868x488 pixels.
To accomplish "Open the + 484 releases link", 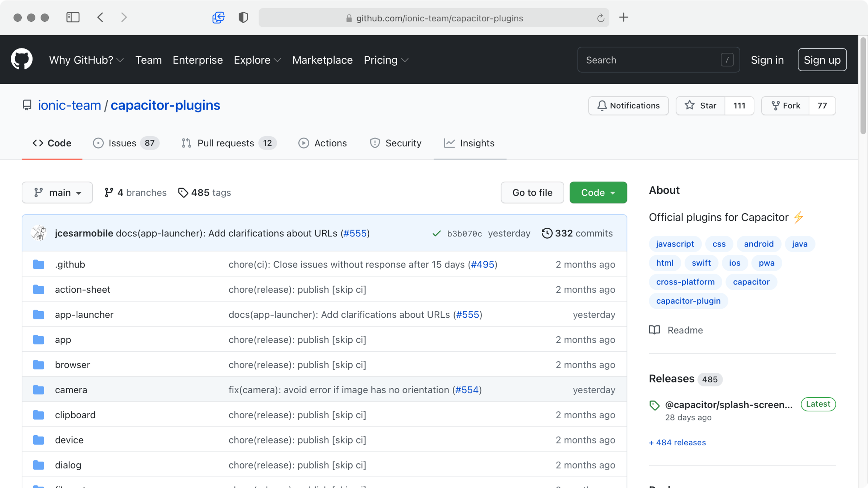I will pos(677,442).
